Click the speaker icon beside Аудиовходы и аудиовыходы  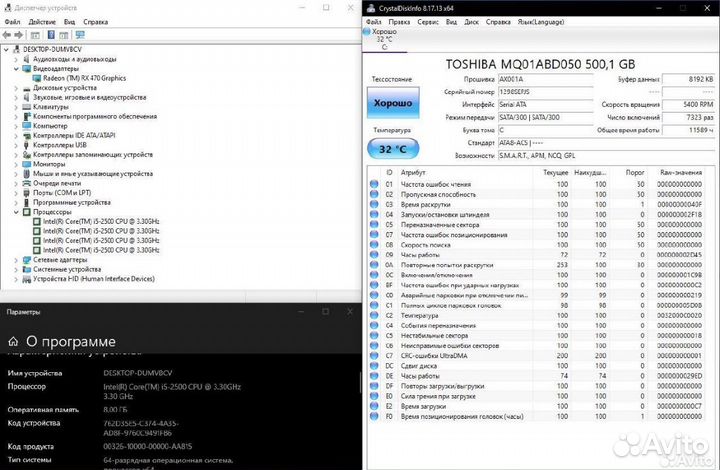26,59
